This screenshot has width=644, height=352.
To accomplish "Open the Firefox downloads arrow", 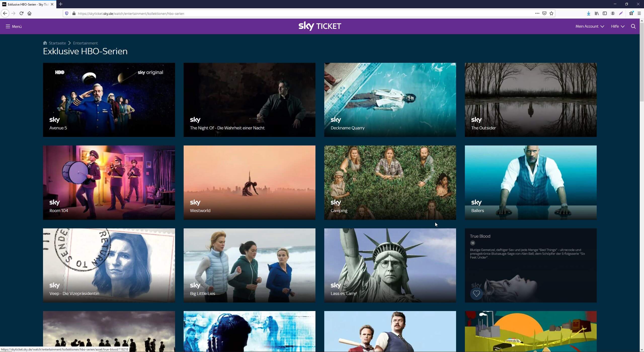I will [x=588, y=13].
